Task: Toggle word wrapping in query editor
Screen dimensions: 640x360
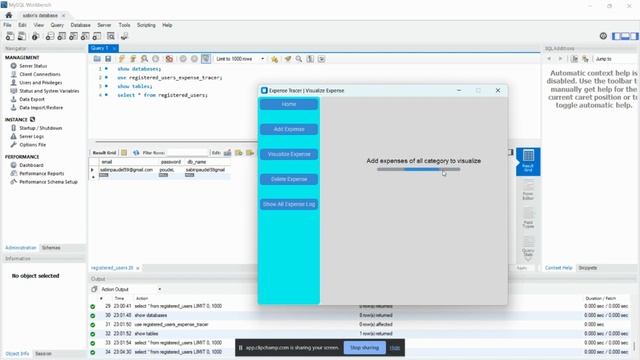Action: click(x=322, y=59)
